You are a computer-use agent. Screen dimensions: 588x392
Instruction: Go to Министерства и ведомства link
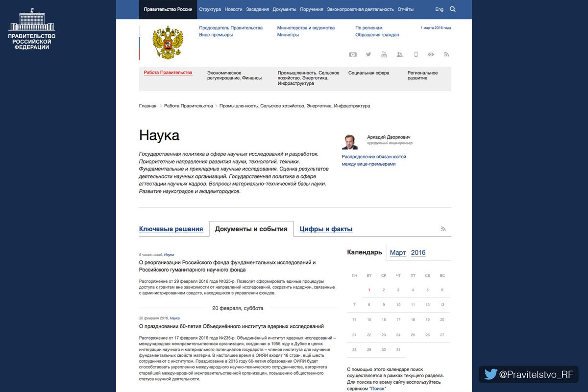pyautogui.click(x=306, y=28)
